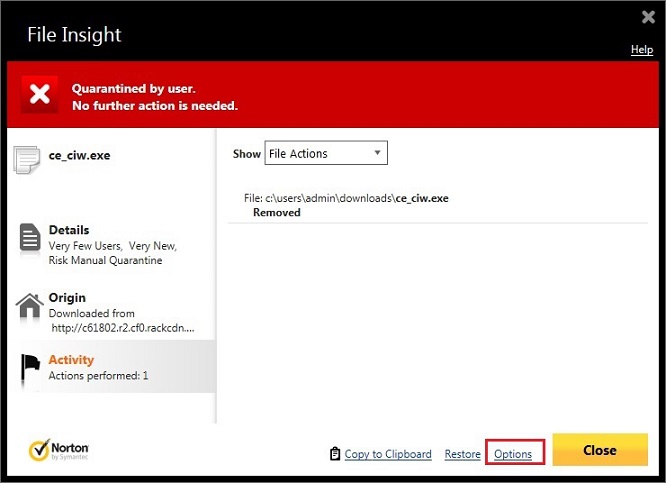Image resolution: width=666 pixels, height=483 pixels.
Task: Click the ce_ciw.exe file name heading
Action: point(79,155)
